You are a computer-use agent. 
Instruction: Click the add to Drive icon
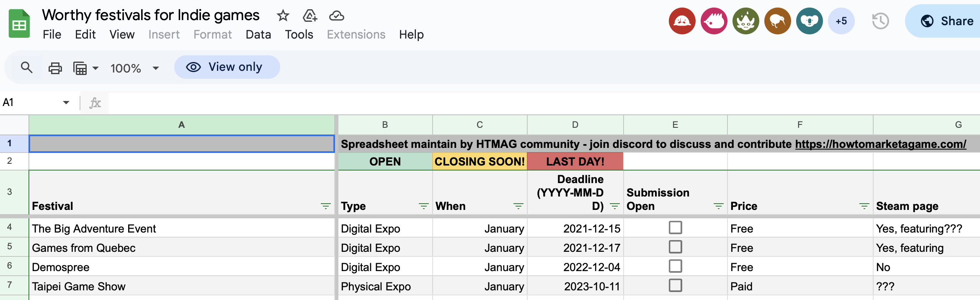coord(310,16)
